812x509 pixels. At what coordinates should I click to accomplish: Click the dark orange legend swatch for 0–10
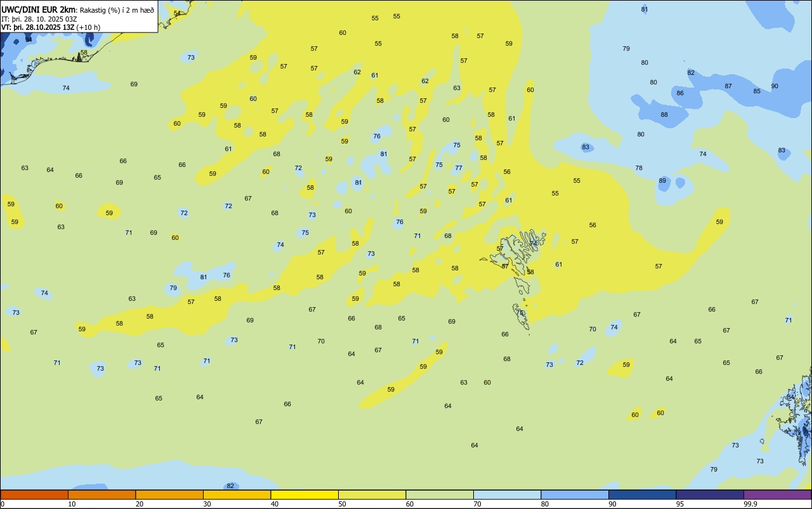point(34,494)
